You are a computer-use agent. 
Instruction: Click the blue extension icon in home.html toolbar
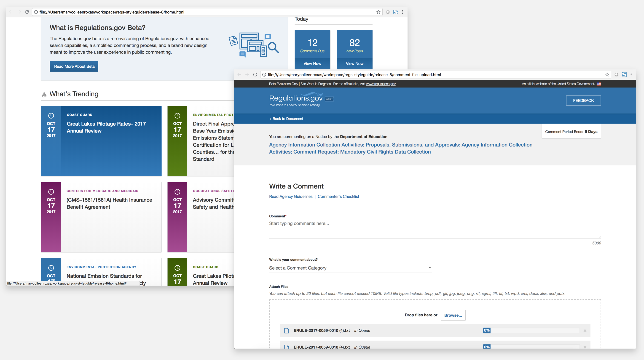(395, 12)
